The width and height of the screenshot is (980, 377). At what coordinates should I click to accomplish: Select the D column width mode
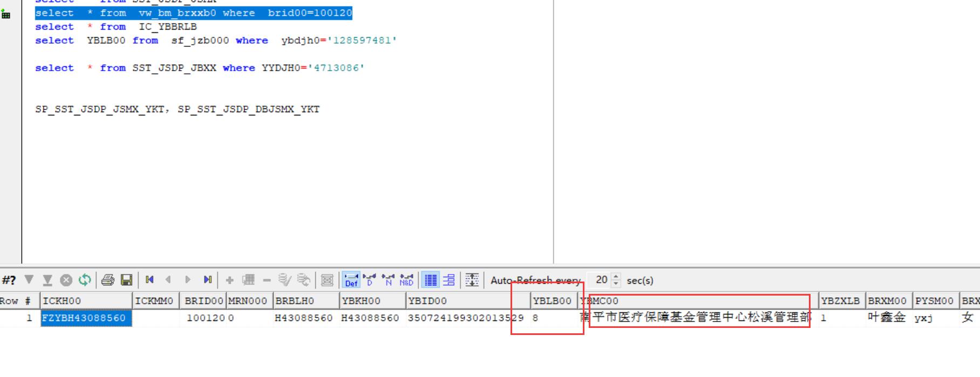(x=370, y=279)
